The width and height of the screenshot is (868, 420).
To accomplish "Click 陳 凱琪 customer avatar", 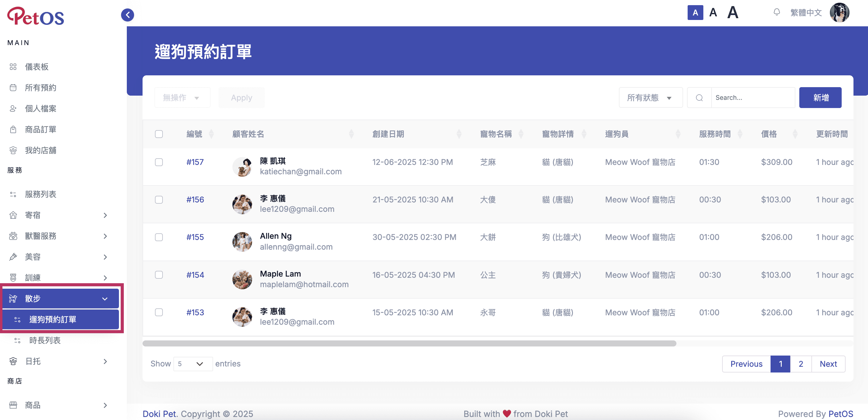I will pos(242,167).
